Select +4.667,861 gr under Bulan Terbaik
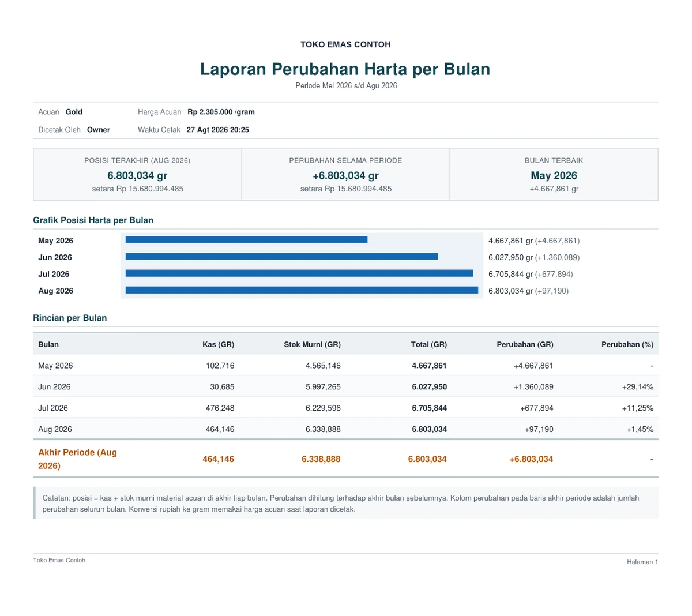The image size is (692, 616). [x=554, y=189]
